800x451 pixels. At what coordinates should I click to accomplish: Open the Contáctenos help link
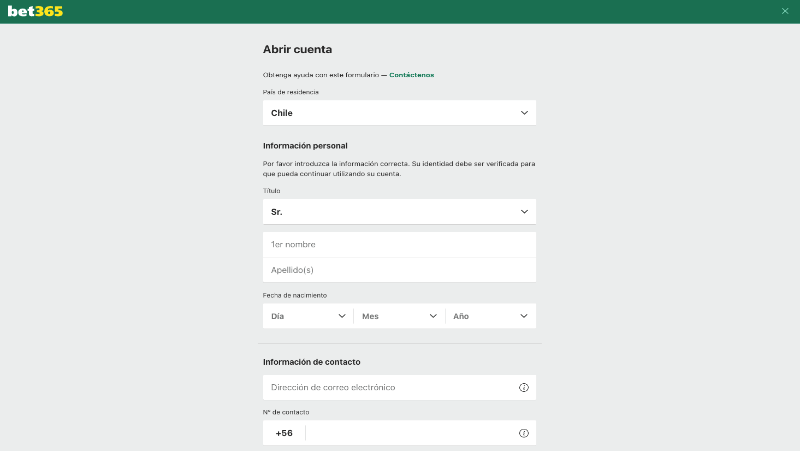(411, 75)
